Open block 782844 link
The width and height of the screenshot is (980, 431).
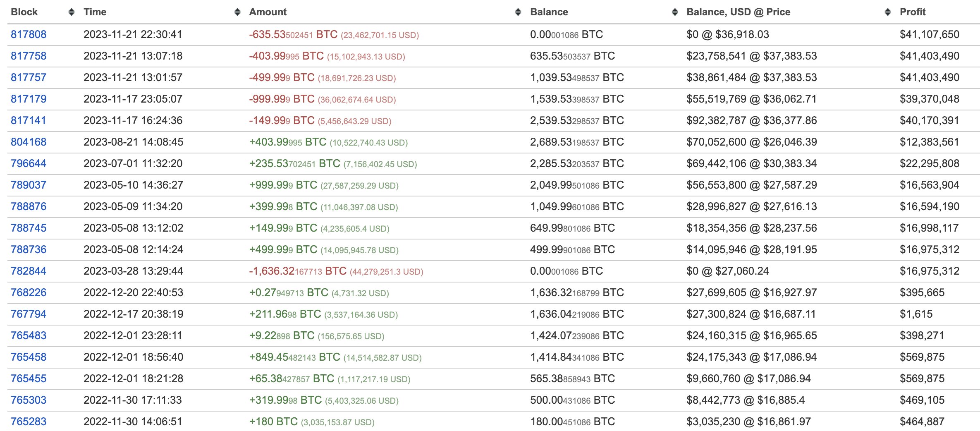coord(29,271)
